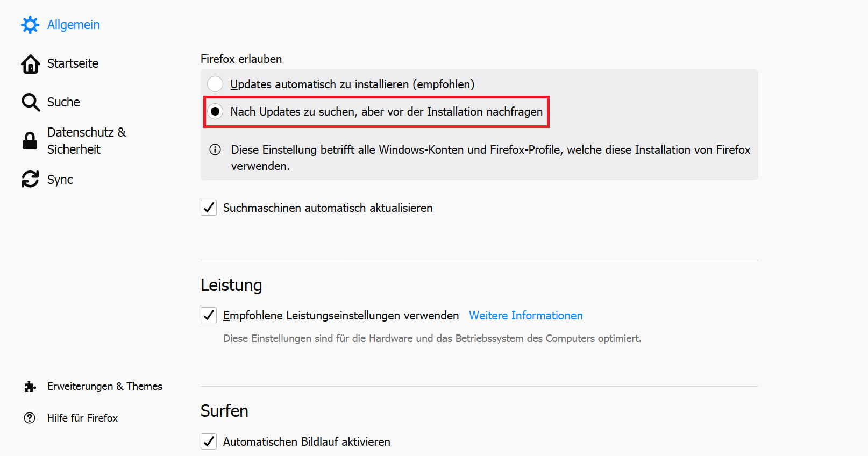Switch to Datenschutz & Sicherheit category
The image size is (868, 456).
click(87, 141)
